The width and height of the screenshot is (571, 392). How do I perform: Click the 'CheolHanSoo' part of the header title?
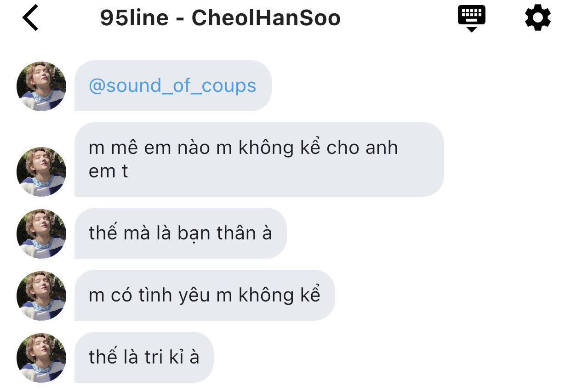click(x=266, y=18)
